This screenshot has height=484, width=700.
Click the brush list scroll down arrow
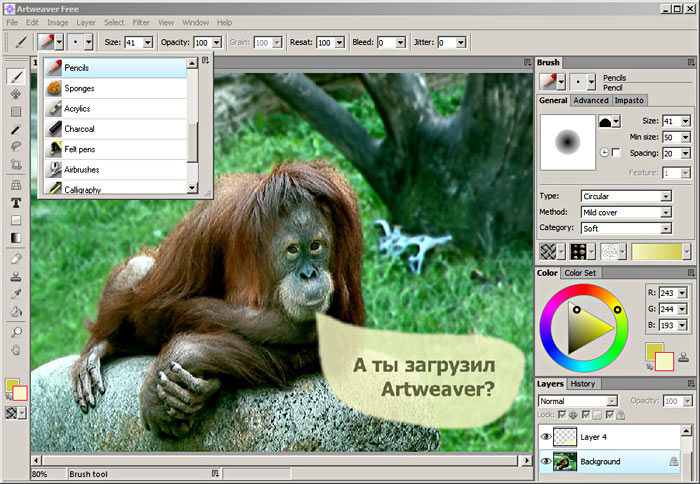click(x=192, y=188)
